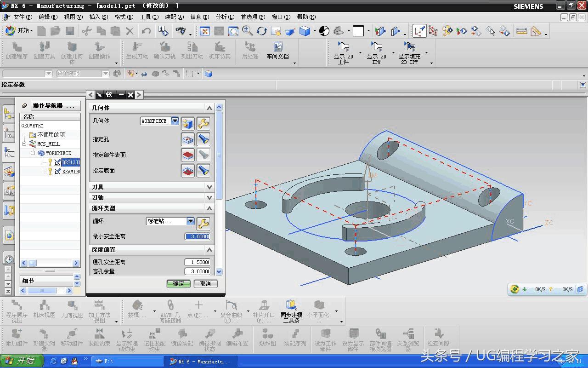Edit cycle parameters with wrench beside 标准钻
The height and width of the screenshot is (368, 588).
[203, 224]
